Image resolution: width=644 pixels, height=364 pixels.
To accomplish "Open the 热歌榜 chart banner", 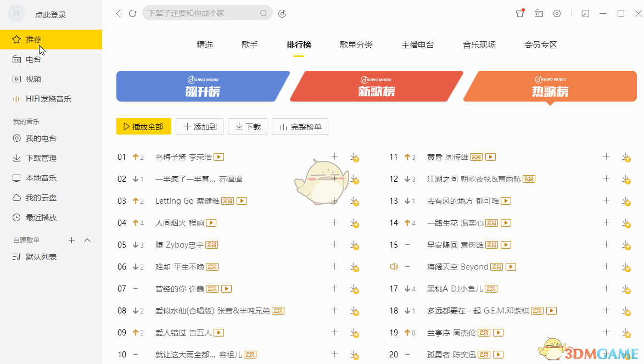I will coord(550,86).
